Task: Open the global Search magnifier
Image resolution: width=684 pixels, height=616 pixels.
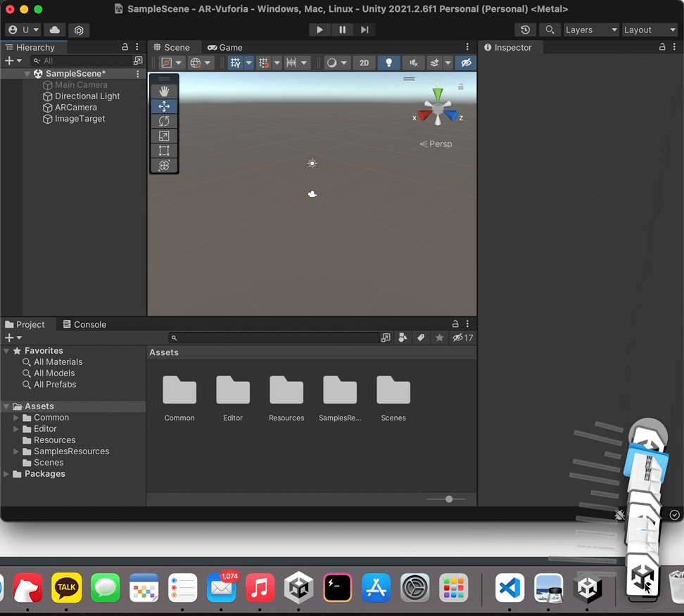Action: [550, 30]
